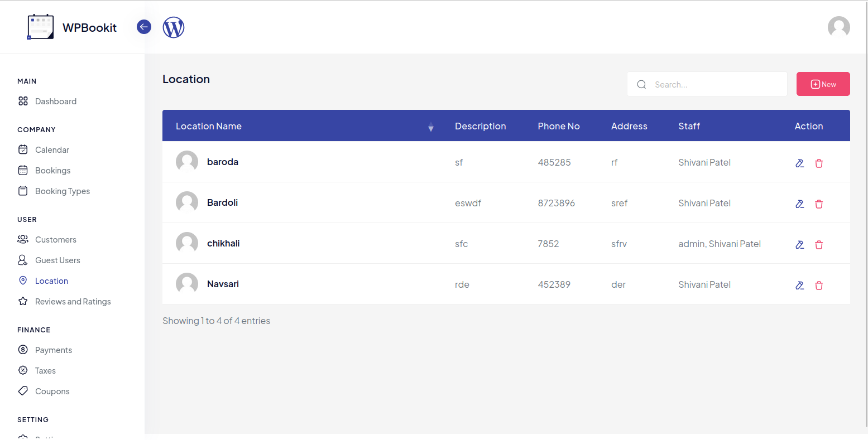The height and width of the screenshot is (440, 868).
Task: Open the Customers link
Action: tap(55, 240)
